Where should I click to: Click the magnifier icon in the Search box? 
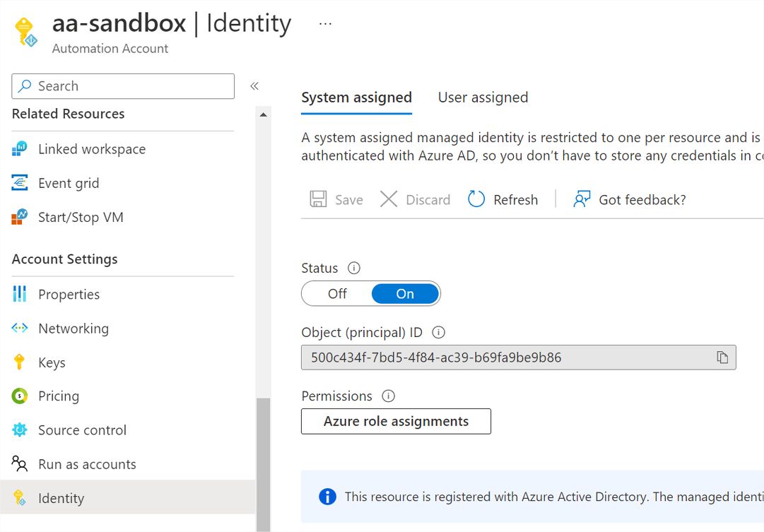point(24,85)
